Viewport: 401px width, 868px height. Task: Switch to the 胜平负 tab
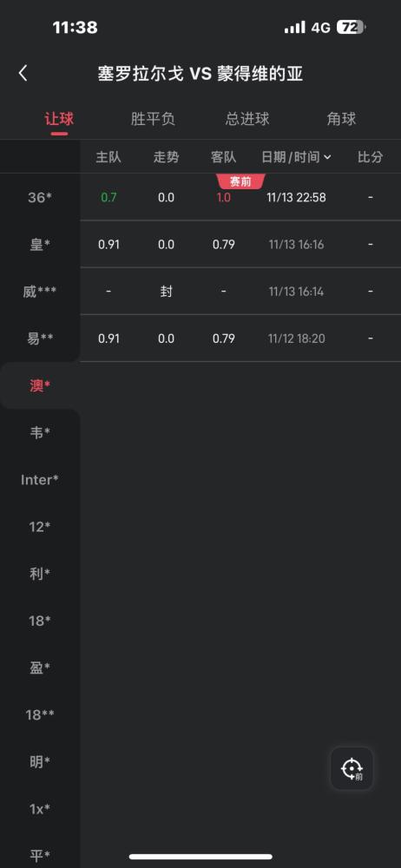pyautogui.click(x=153, y=119)
